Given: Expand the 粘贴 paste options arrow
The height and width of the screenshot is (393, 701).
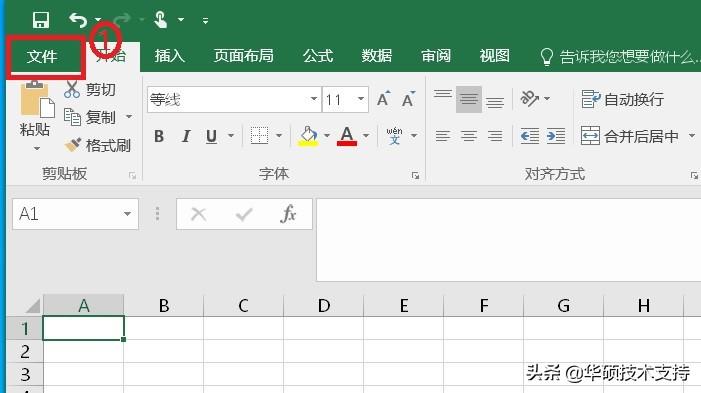Looking at the screenshot, I should coord(37,148).
